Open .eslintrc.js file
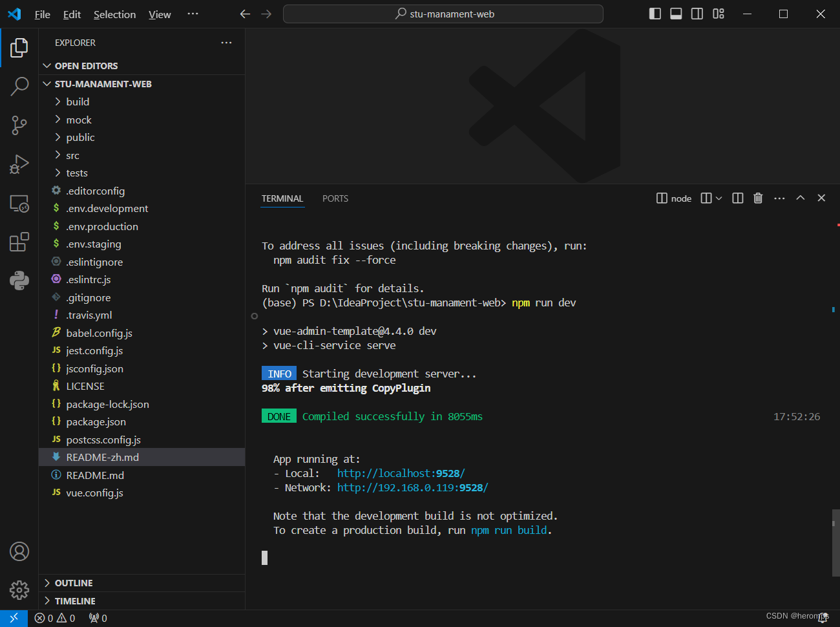 [x=142, y=279]
